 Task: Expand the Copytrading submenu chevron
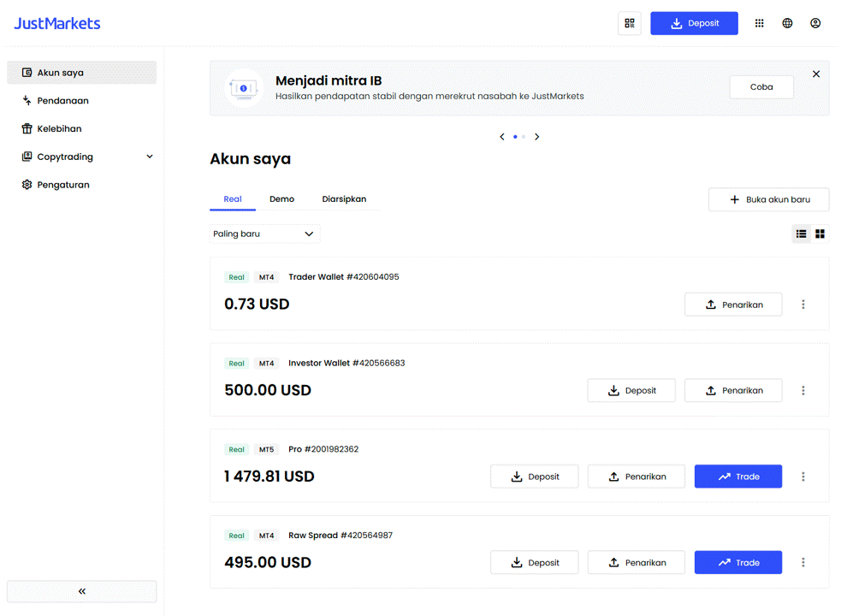pos(150,157)
